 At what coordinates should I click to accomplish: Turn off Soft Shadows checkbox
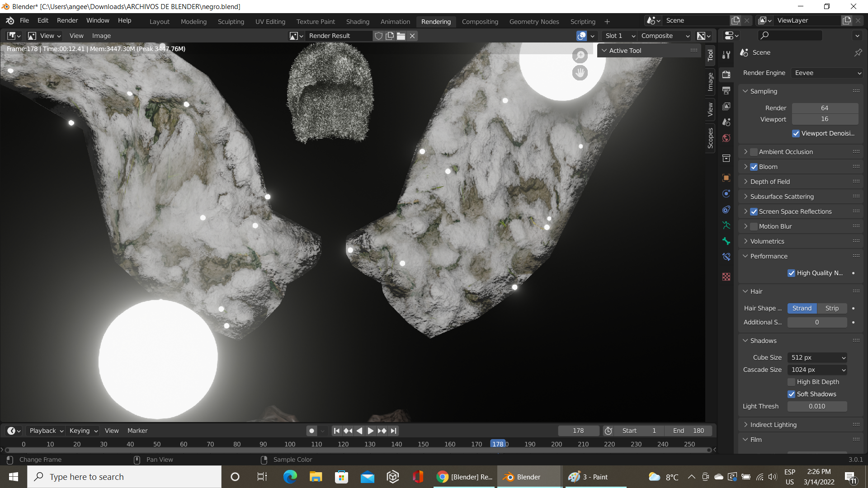point(791,394)
